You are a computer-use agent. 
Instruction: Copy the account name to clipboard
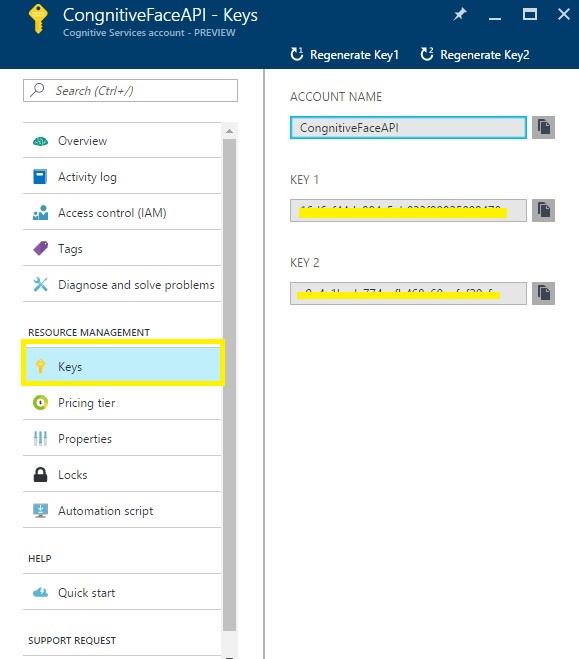tap(543, 127)
